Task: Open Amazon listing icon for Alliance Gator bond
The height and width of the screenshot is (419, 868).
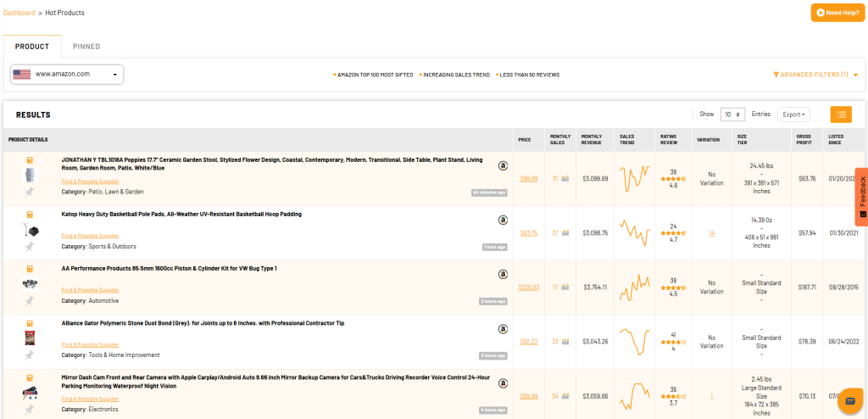Action: (503, 328)
